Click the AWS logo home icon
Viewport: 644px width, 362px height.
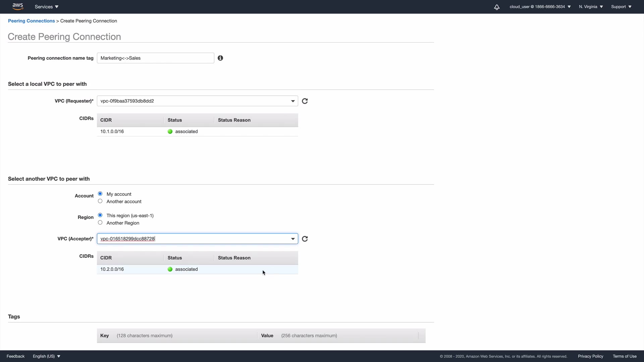click(x=17, y=6)
